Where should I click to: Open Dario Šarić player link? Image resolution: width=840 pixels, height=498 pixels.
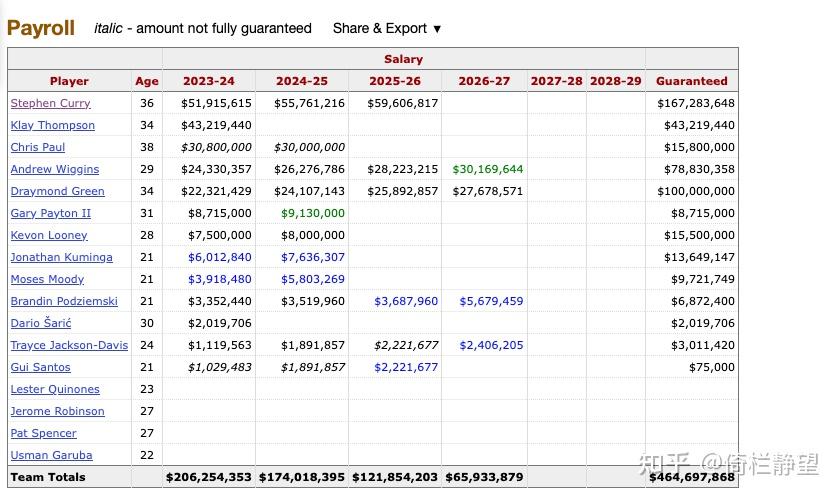point(41,322)
